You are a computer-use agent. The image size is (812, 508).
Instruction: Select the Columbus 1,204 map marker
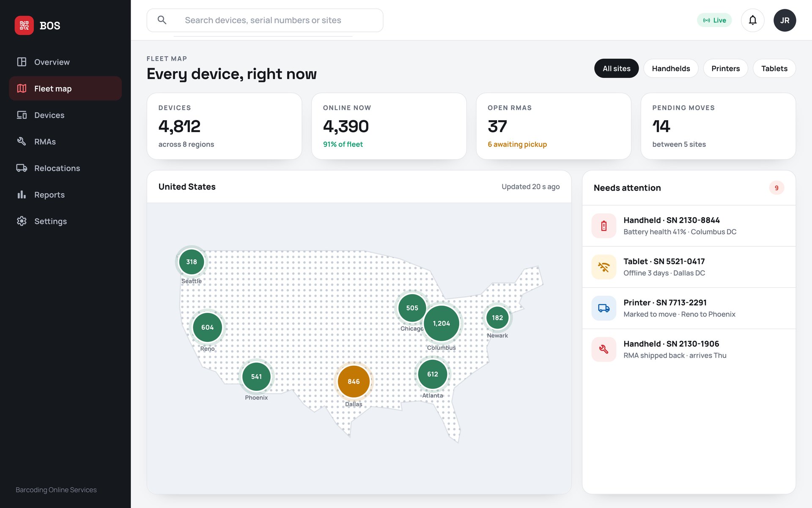coord(441,323)
